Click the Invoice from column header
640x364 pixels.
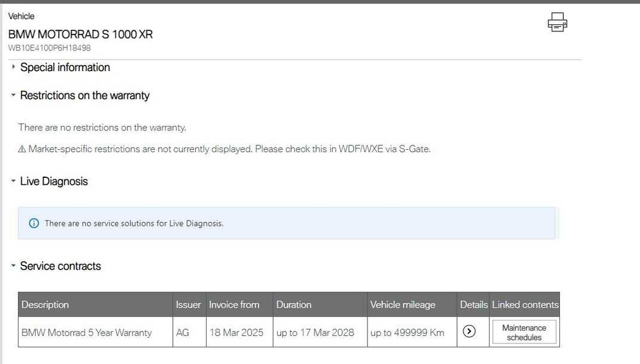pos(234,305)
